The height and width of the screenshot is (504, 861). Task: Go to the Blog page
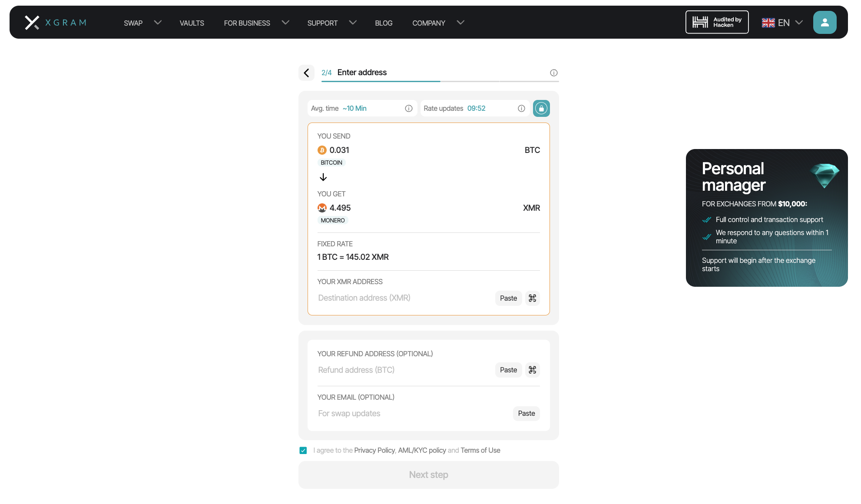click(384, 23)
